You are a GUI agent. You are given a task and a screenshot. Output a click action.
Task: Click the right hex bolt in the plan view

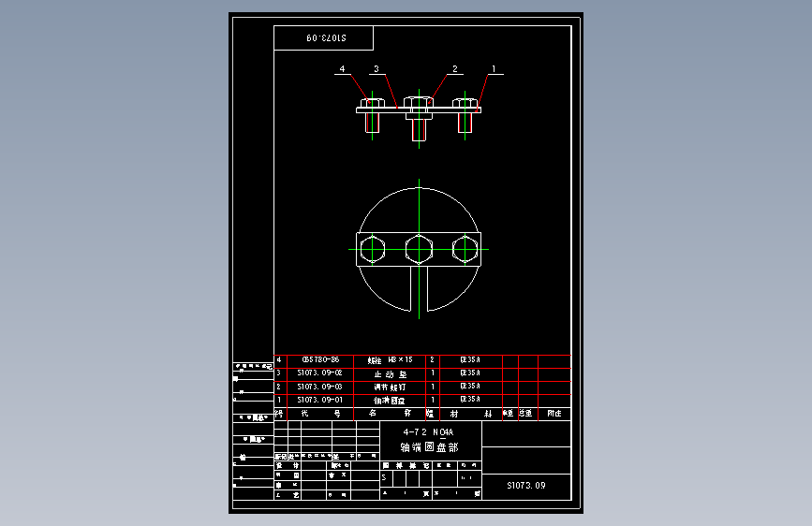tap(465, 249)
